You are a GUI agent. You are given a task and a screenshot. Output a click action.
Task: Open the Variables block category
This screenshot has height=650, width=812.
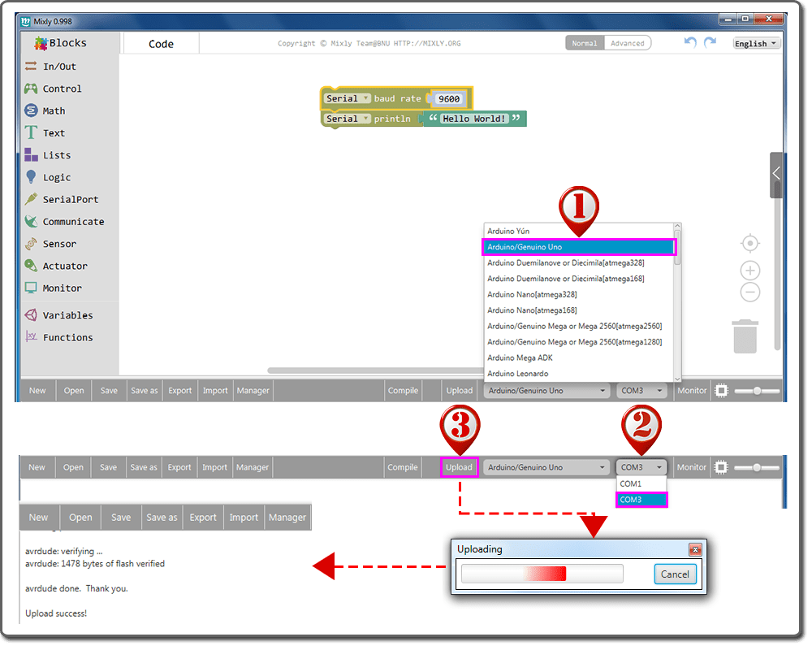tap(67, 316)
